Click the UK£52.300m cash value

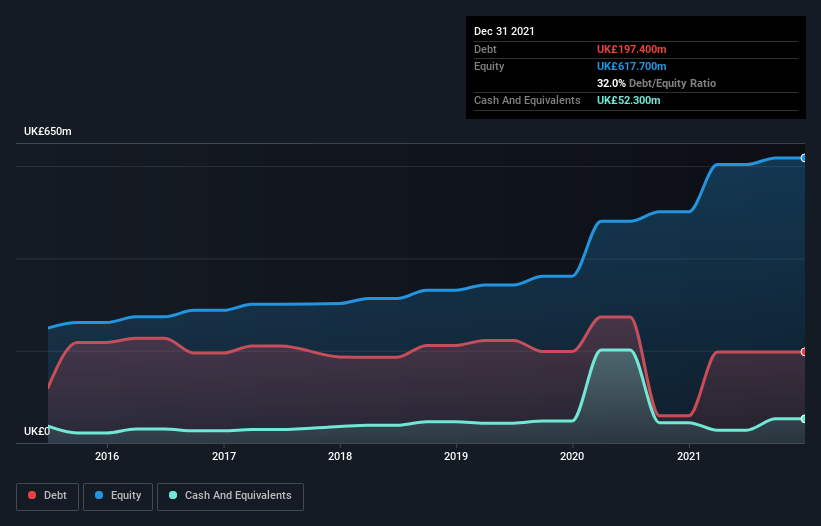pos(628,100)
